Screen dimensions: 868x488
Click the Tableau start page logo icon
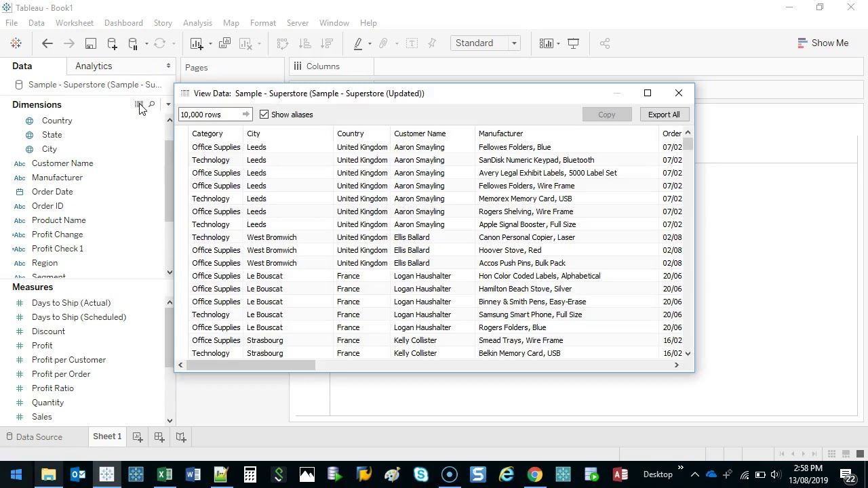16,43
